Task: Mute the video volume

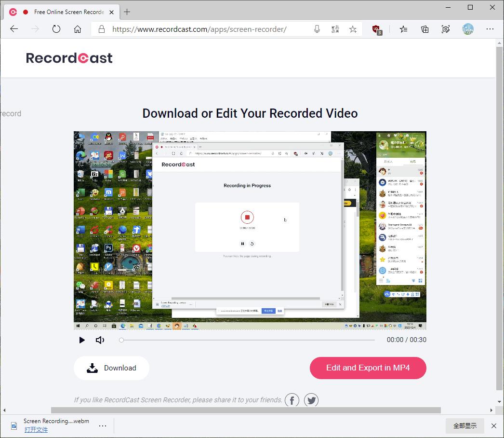Action: [100, 340]
